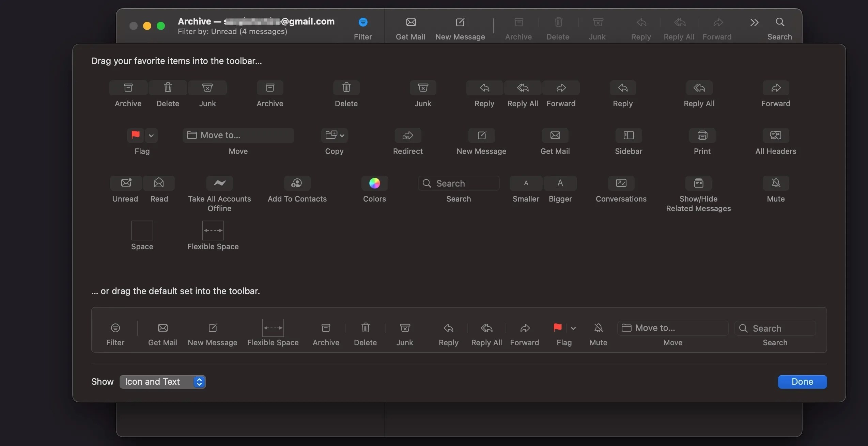This screenshot has height=446, width=868.
Task: Click the Unread envelope icon
Action: point(125,183)
